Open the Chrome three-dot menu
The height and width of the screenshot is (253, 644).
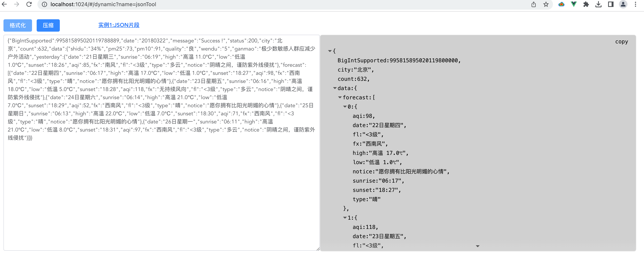pyautogui.click(x=636, y=4)
